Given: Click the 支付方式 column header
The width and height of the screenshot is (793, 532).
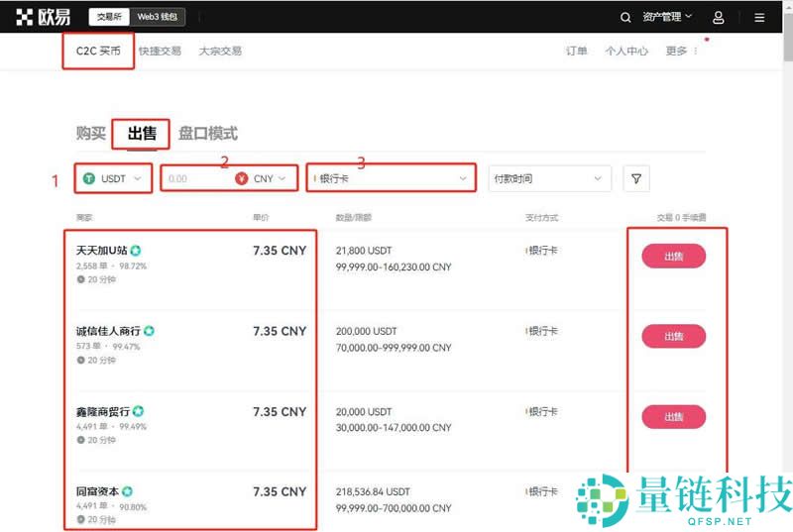Looking at the screenshot, I should click(541, 217).
